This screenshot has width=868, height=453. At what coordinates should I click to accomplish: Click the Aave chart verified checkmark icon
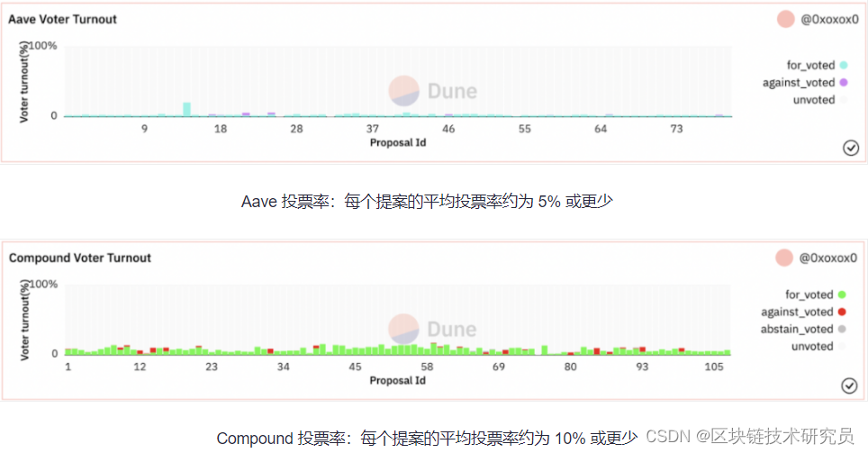pyautogui.click(x=851, y=148)
